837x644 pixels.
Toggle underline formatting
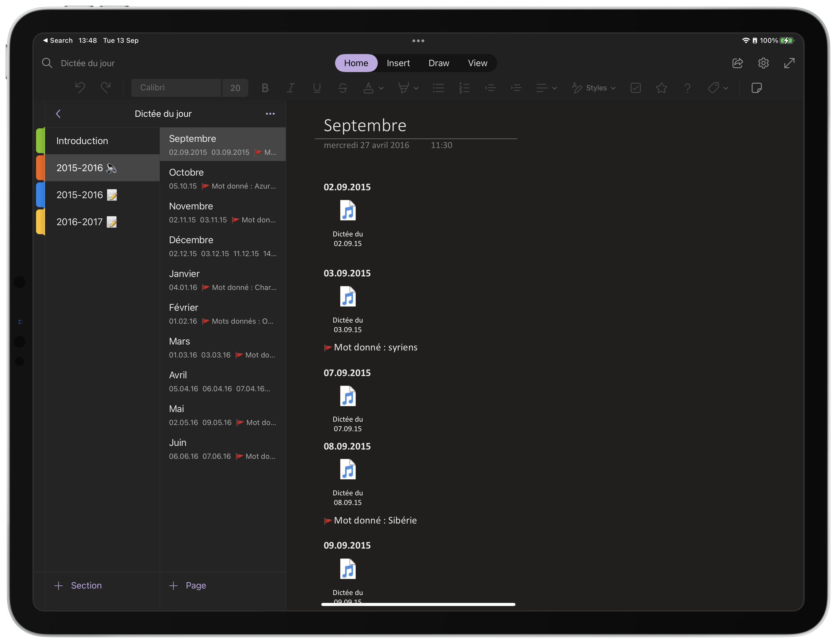pyautogui.click(x=316, y=88)
